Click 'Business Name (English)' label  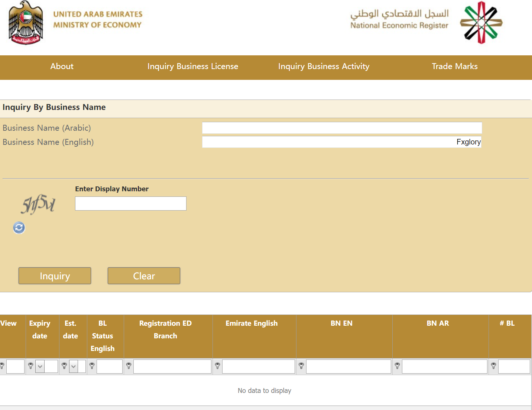point(48,142)
